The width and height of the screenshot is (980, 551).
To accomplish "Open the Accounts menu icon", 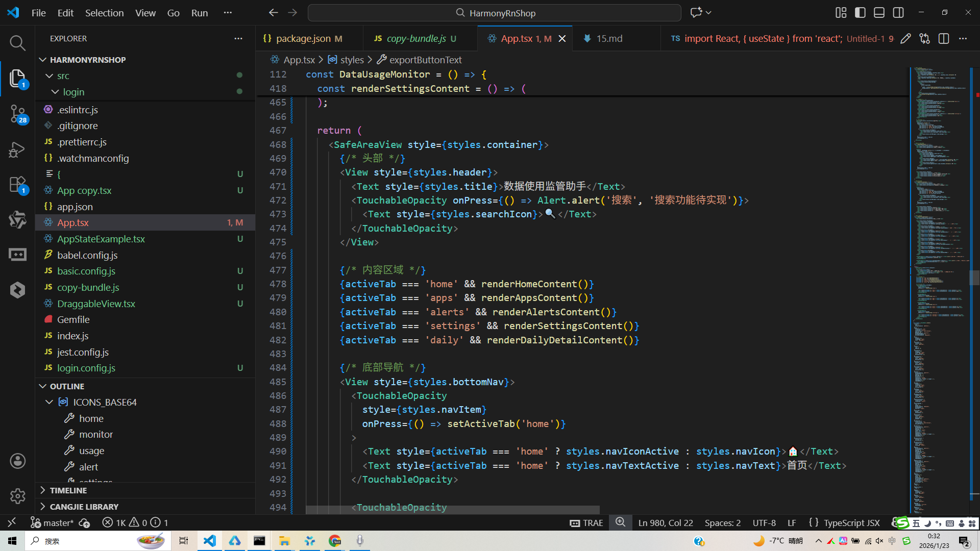I will [x=17, y=461].
